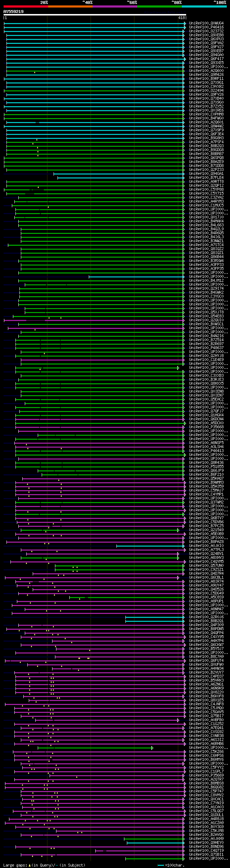The width and height of the screenshot is (230, 868).
Task: Click the UniRef100_A8NM47 label
Action: coord(206,609)
